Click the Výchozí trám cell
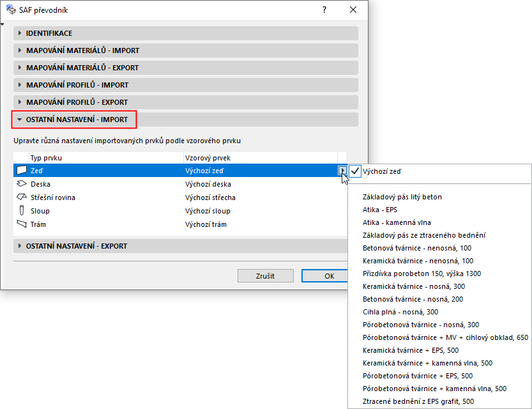532x409 pixels. coord(206,224)
